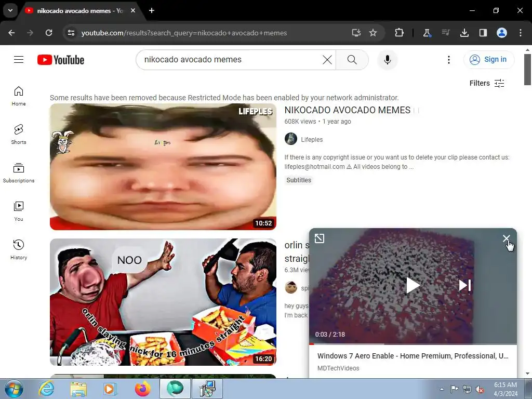This screenshot has height=399, width=532.
Task: Run search with the magnifying glass button
Action: point(352,60)
